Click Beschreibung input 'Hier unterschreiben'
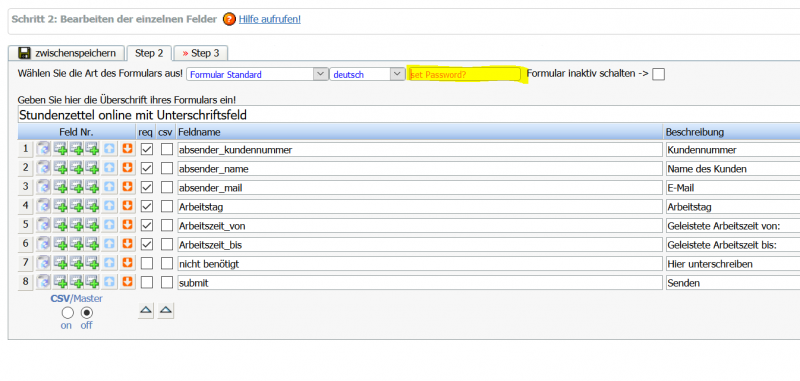The image size is (800, 381). pos(733,264)
